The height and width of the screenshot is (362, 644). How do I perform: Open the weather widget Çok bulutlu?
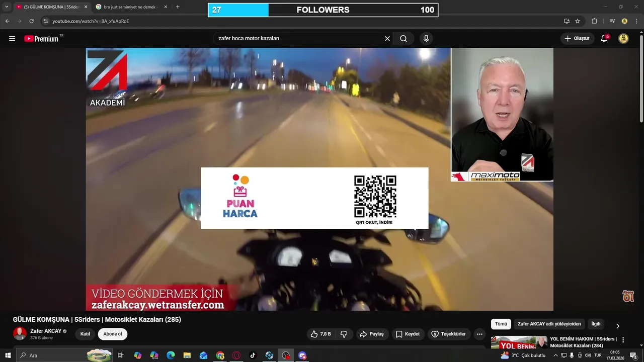[x=523, y=355]
